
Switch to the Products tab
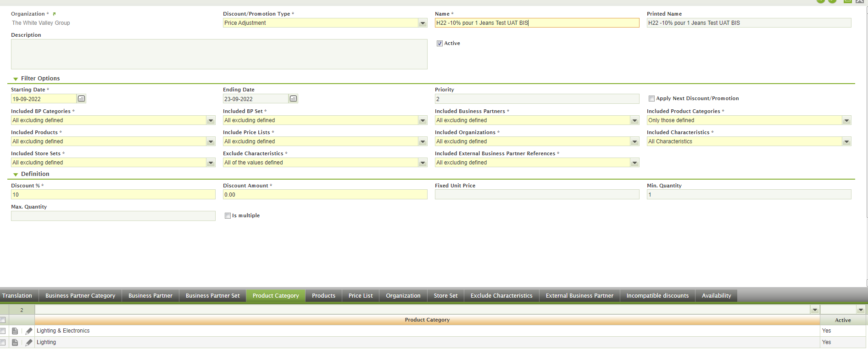point(323,296)
